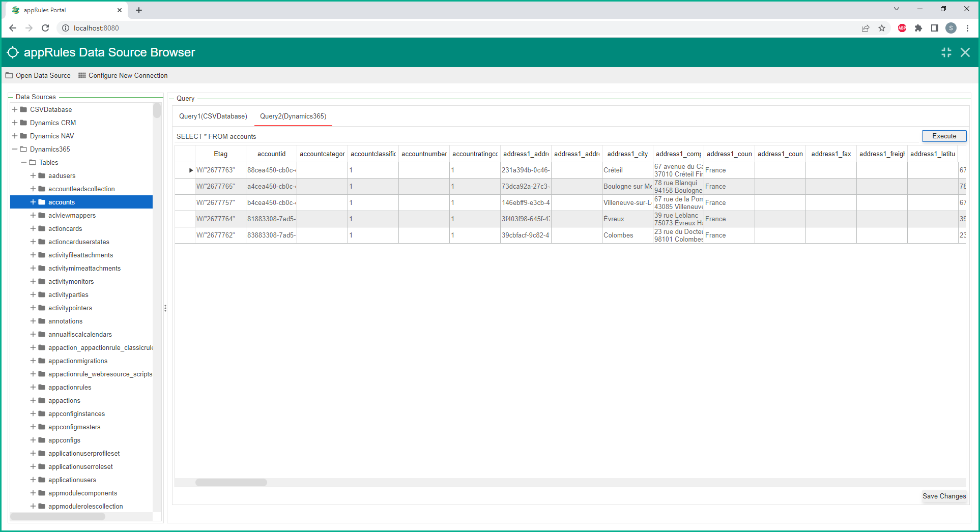Collapse the Tables folder node
The image size is (980, 532).
[x=24, y=162]
